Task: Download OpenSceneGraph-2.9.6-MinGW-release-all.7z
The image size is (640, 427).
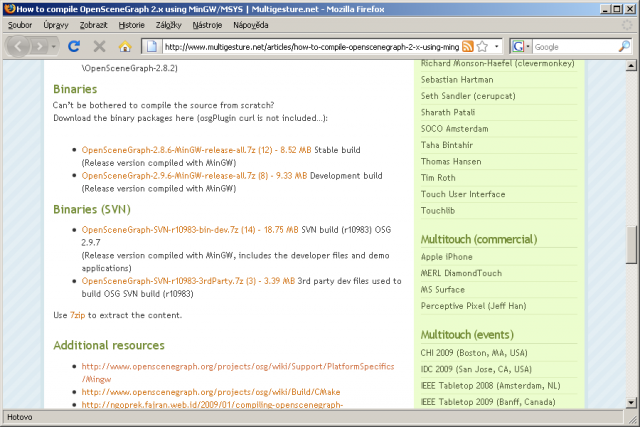Action: click(194, 176)
